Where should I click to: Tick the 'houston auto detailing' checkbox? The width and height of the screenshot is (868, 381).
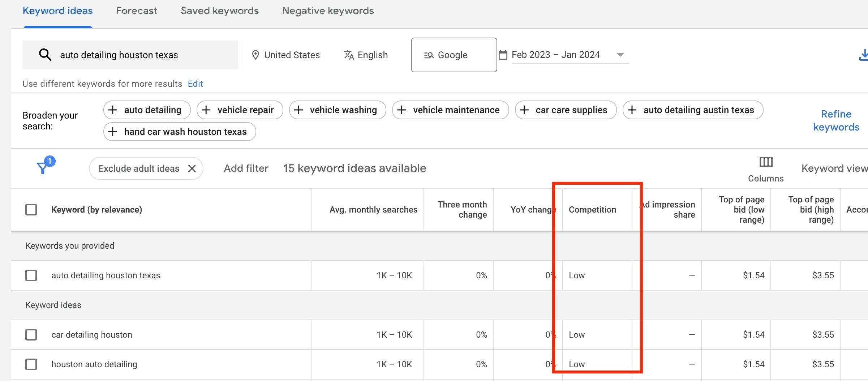31,364
